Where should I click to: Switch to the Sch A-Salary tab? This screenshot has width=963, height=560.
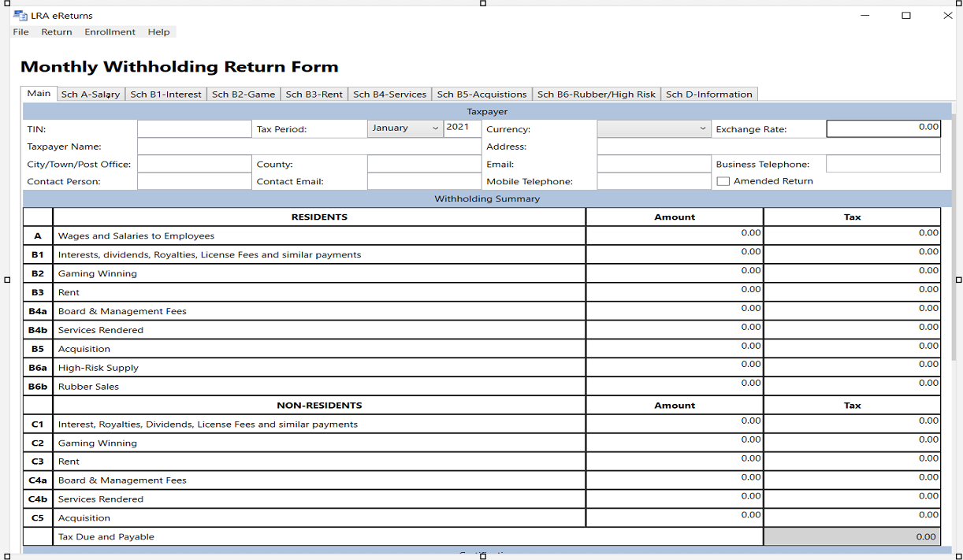coord(91,95)
